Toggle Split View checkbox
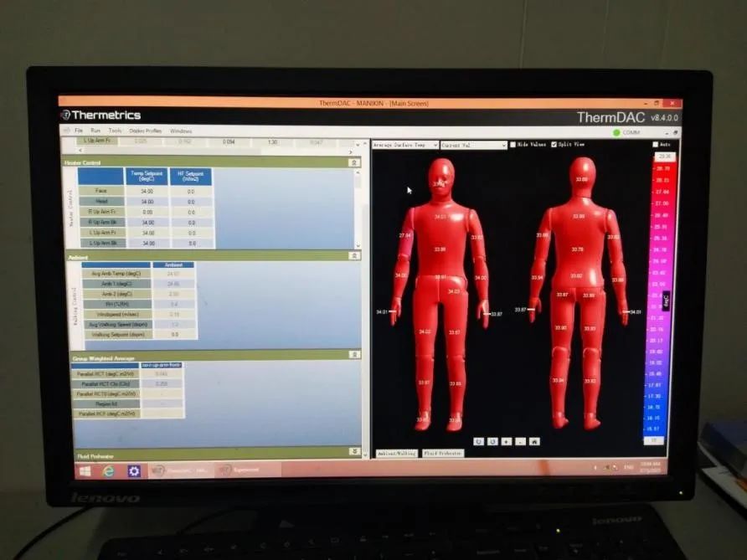 (554, 145)
